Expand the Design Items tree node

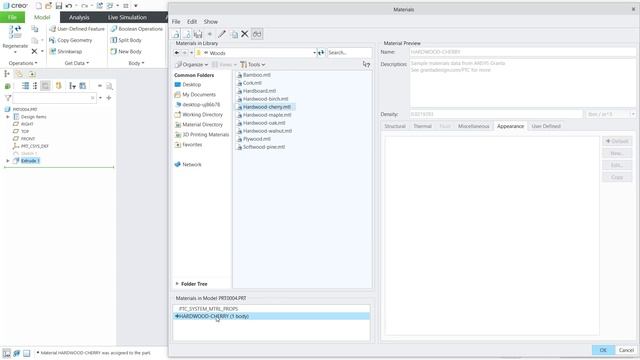8,117
